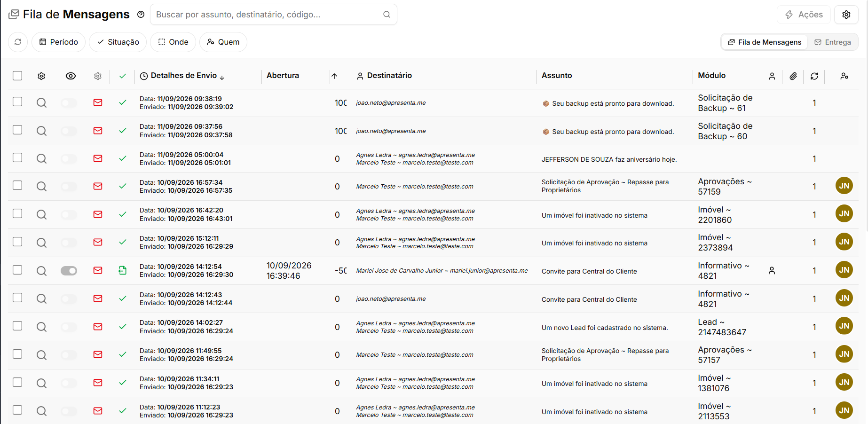Viewport: 868px width, 424px height.
Task: Open the Período filter dropdown
Action: point(59,42)
